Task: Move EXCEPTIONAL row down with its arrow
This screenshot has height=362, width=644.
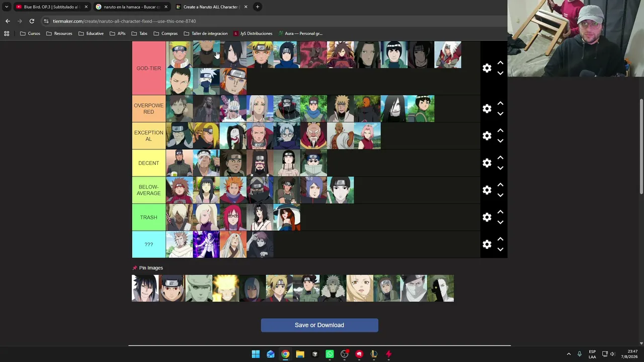Action: [x=500, y=141]
